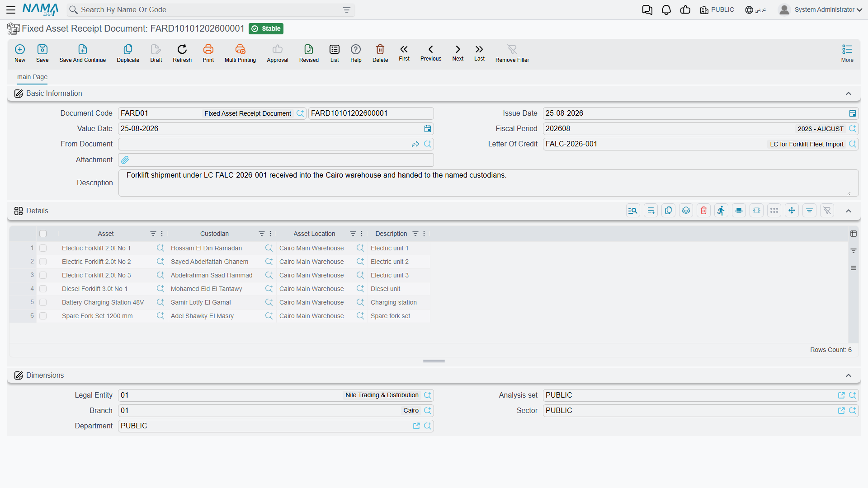868x488 pixels.
Task: Click Remove Filter button
Action: 512,53
